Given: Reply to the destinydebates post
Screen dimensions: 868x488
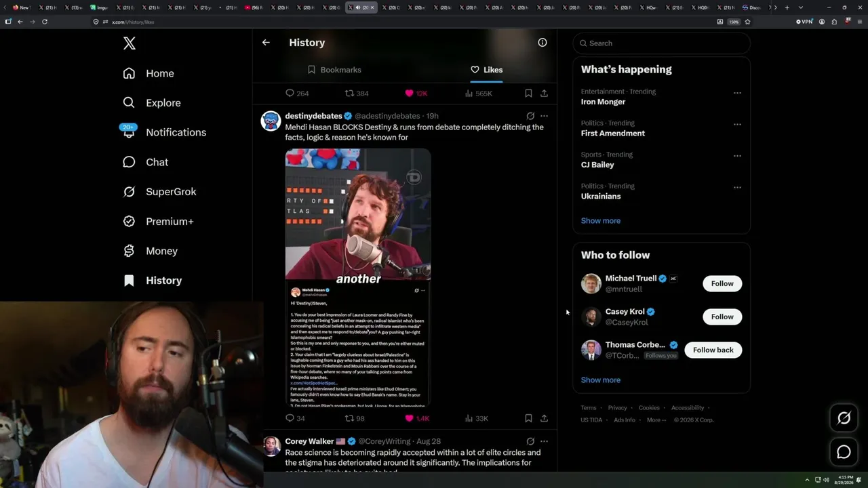Looking at the screenshot, I should pos(295,418).
